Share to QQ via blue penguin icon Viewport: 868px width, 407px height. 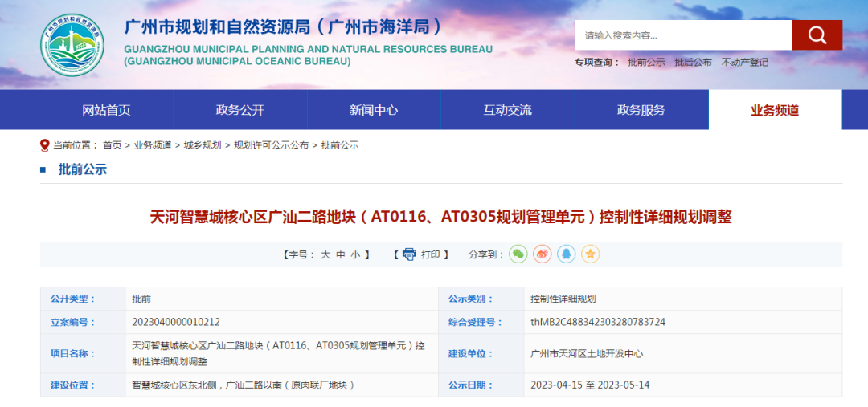point(567,254)
